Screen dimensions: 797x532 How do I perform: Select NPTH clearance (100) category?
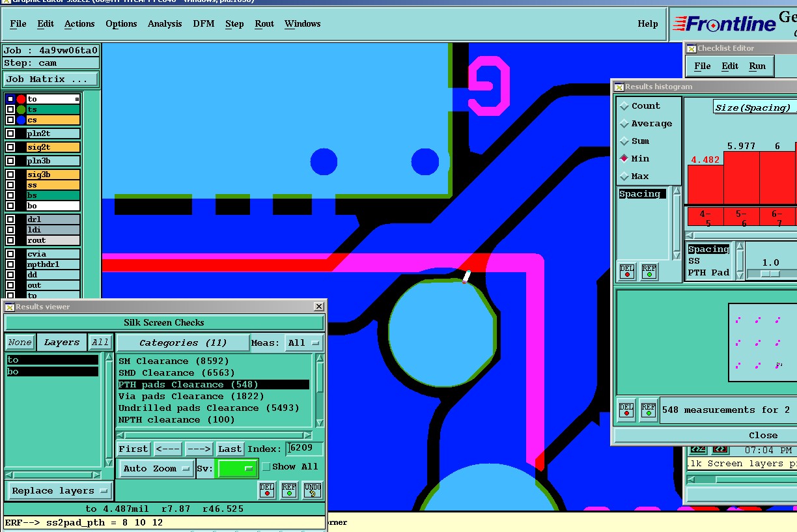click(214, 420)
